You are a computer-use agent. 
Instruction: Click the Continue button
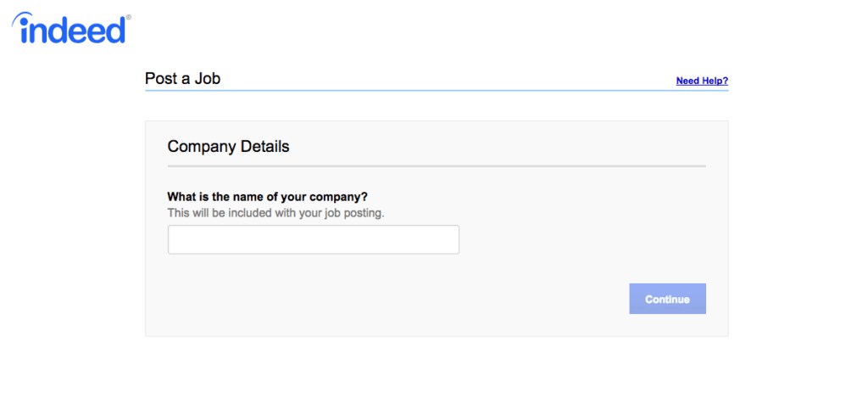[667, 299]
